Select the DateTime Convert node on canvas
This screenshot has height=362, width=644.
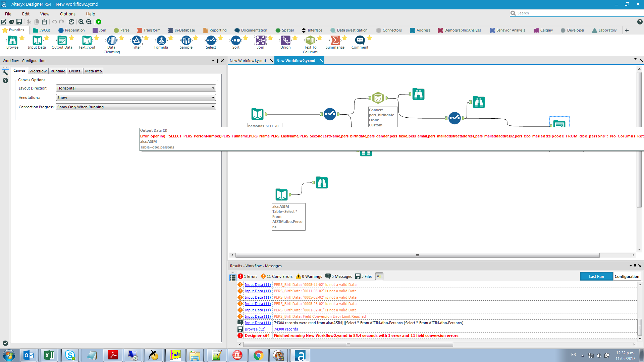(378, 98)
